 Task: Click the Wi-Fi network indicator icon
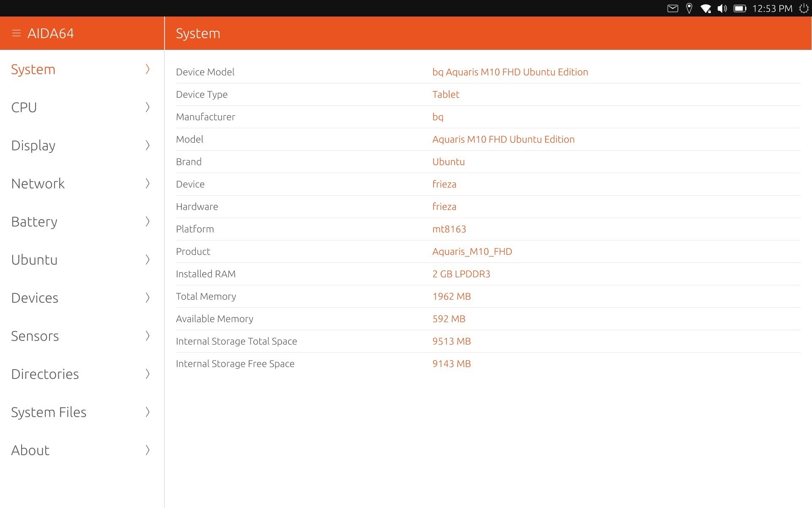click(705, 8)
